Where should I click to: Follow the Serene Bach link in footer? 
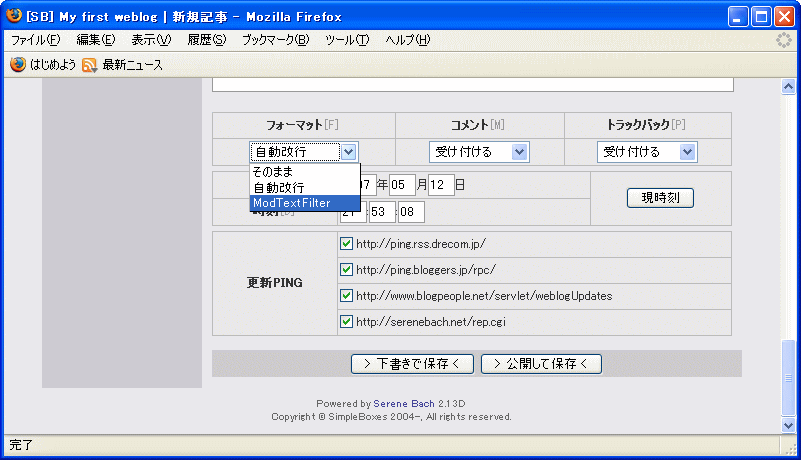[x=404, y=404]
